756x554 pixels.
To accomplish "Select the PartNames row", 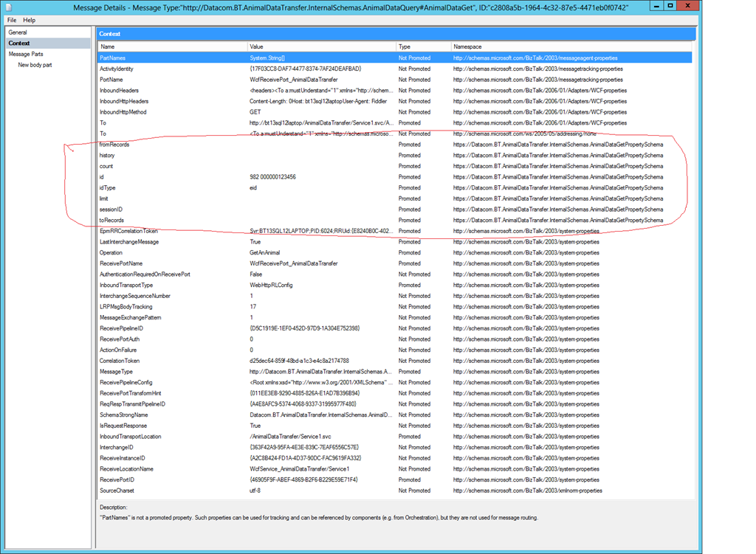I will [x=395, y=58].
